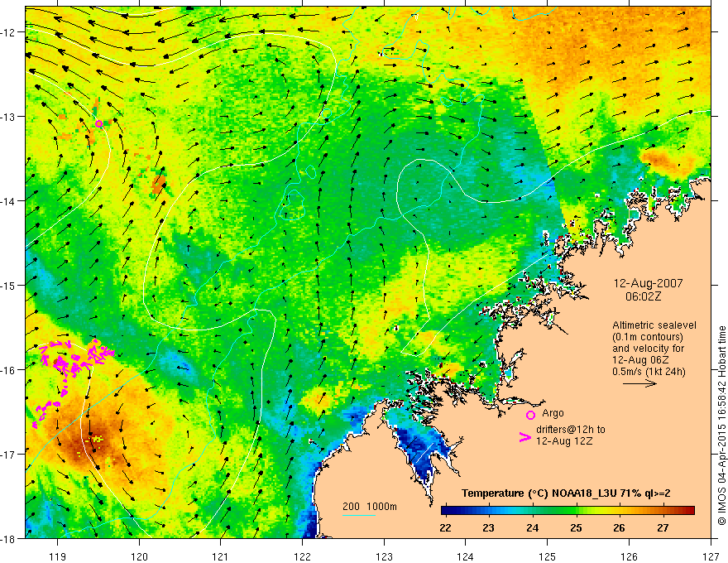Click the color bar label 25
The image size is (728, 563).
click(x=576, y=528)
